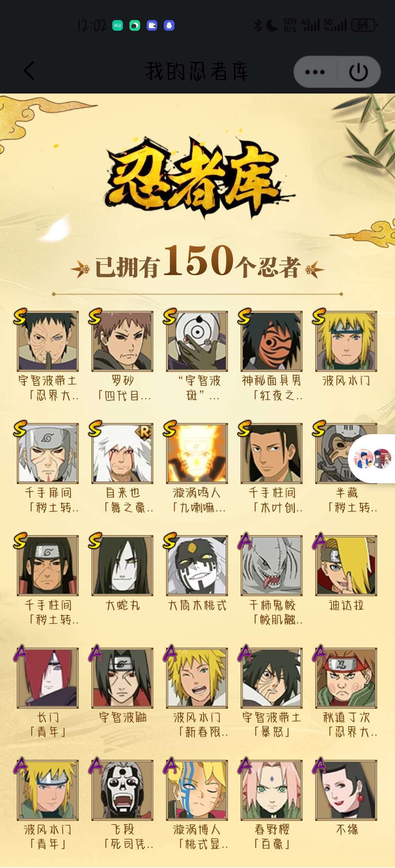Viewport: 395px width, 868px height.
Task: Select 大筒木桃式 ninja portrait
Action: click(x=197, y=566)
